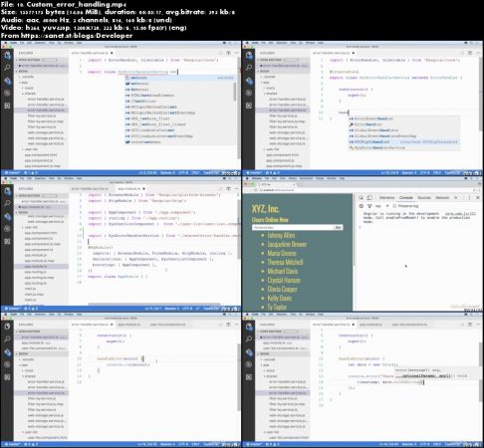
Task: Click clear console icon in DevTools
Action: click(x=362, y=206)
